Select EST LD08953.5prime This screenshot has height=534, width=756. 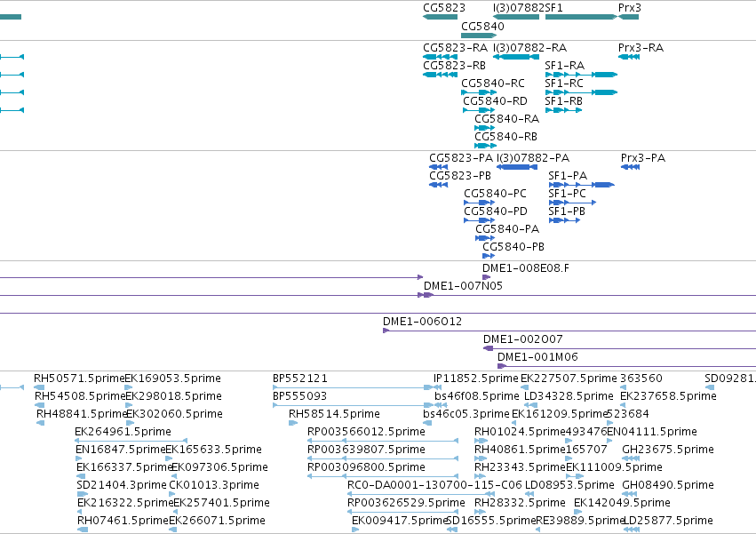(x=529, y=494)
